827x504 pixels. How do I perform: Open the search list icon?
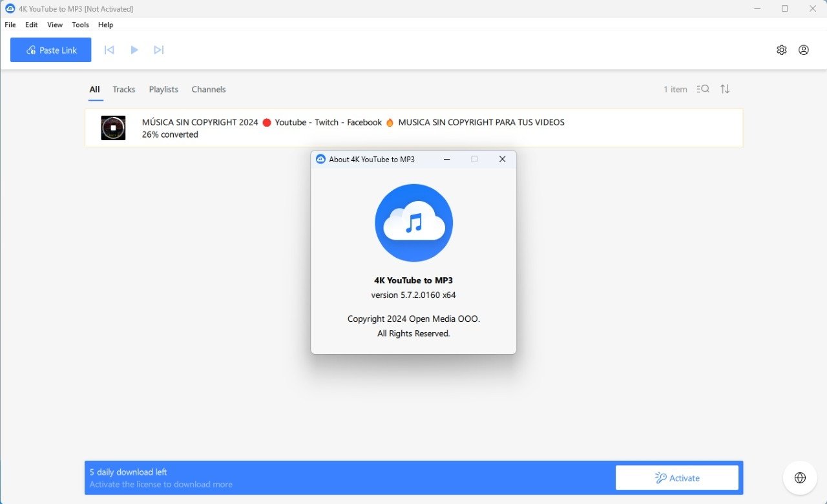click(x=703, y=89)
